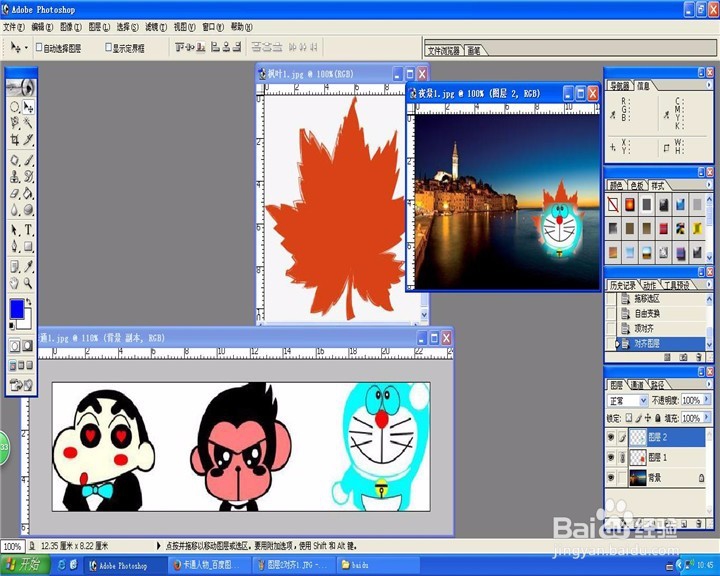This screenshot has height=576, width=720.
Task: Select the Brush tool
Action: (28, 160)
